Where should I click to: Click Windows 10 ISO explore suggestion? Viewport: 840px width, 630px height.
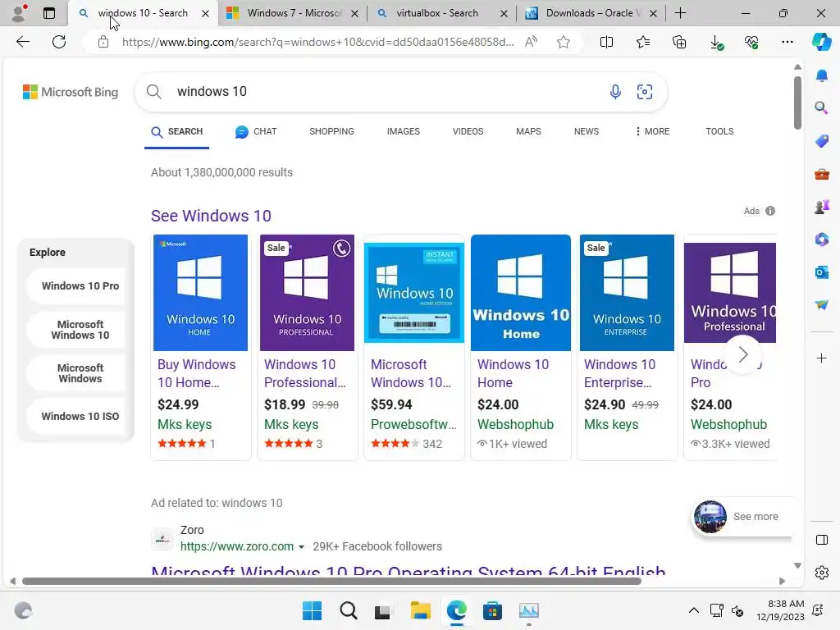pos(80,416)
